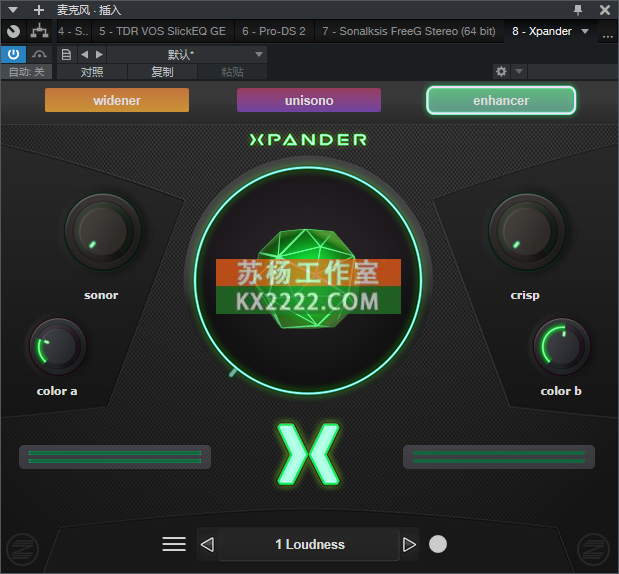619x574 pixels.
Task: Click the color b knob
Action: [x=562, y=347]
